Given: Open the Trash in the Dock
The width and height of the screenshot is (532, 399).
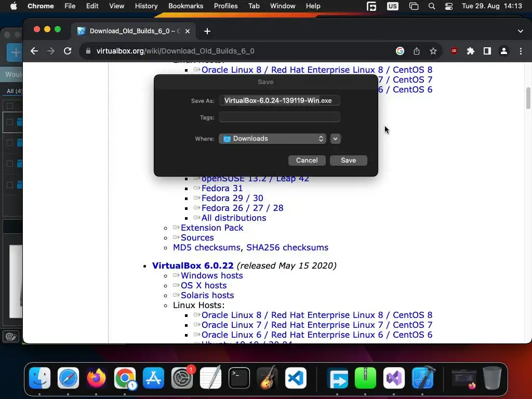Looking at the screenshot, I should 493,378.
